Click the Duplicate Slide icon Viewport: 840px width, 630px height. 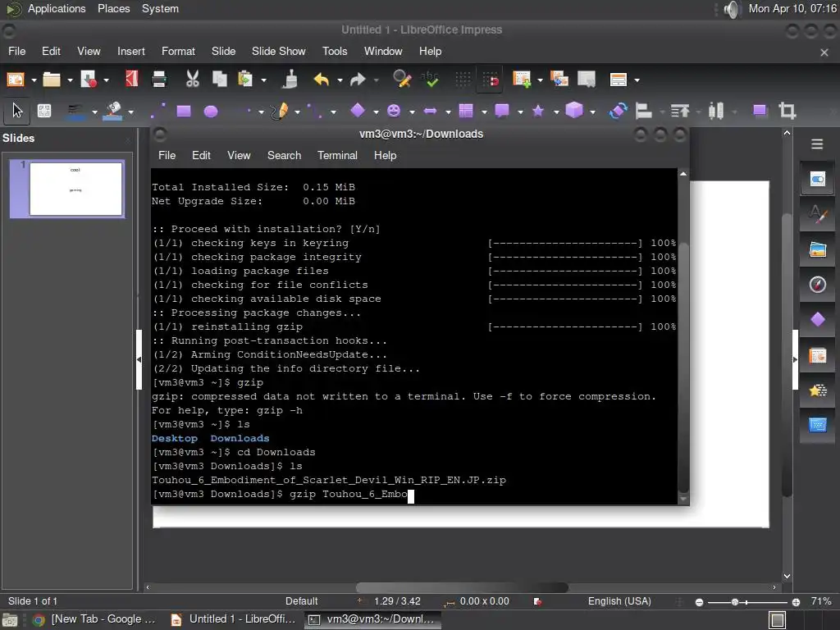point(559,80)
